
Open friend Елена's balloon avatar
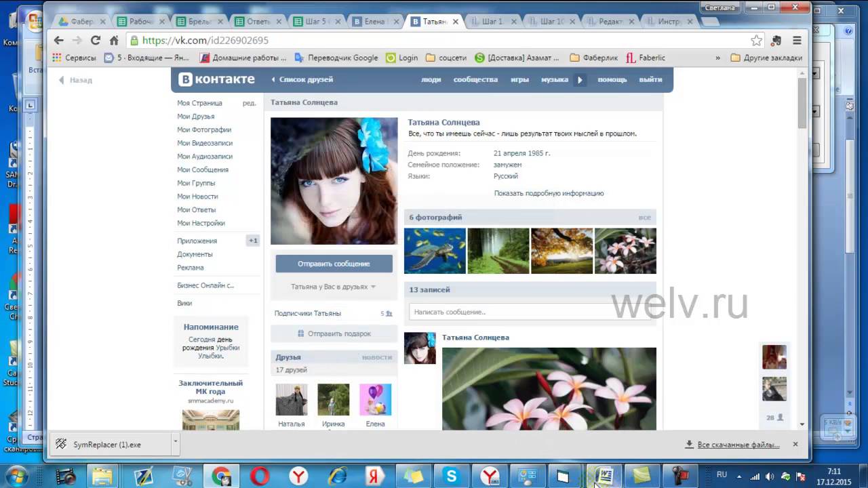click(x=375, y=400)
